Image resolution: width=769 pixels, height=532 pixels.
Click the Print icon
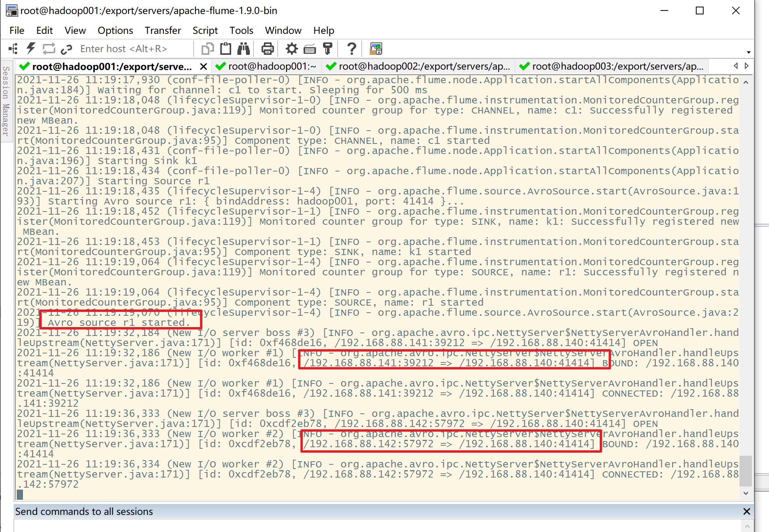point(267,49)
